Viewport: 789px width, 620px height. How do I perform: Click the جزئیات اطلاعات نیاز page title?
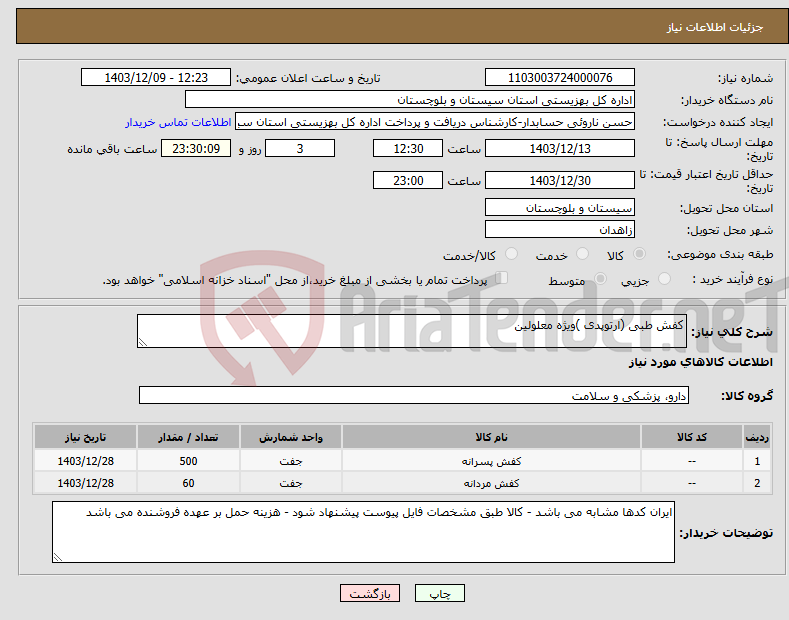pyautogui.click(x=715, y=27)
